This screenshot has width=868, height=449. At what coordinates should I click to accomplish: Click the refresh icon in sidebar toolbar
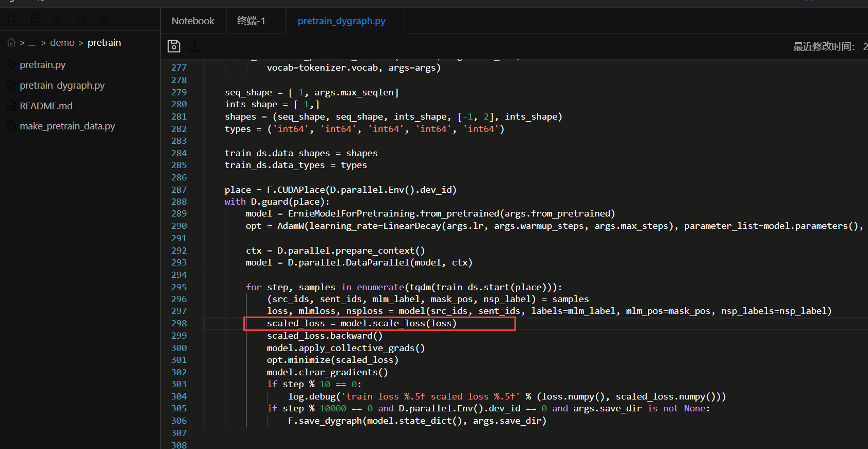point(81,19)
